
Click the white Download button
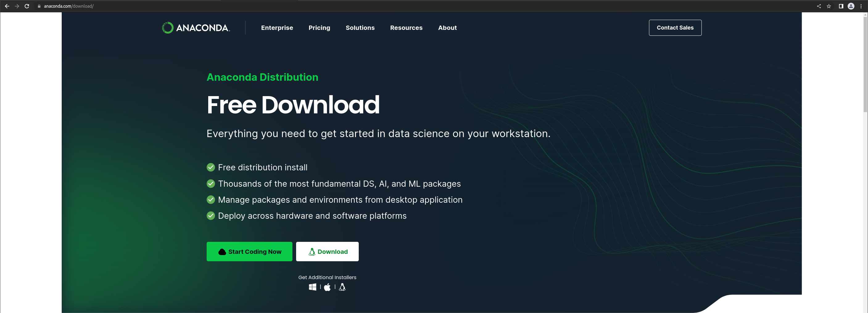pyautogui.click(x=327, y=251)
